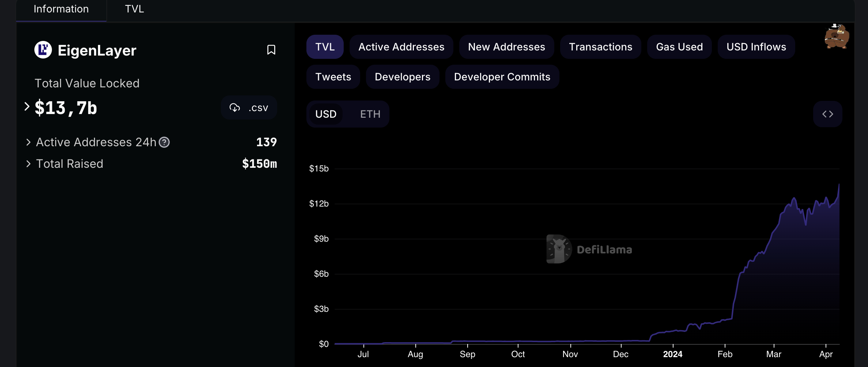Toggle the Developers chart metric
This screenshot has width=868, height=367.
(x=403, y=77)
